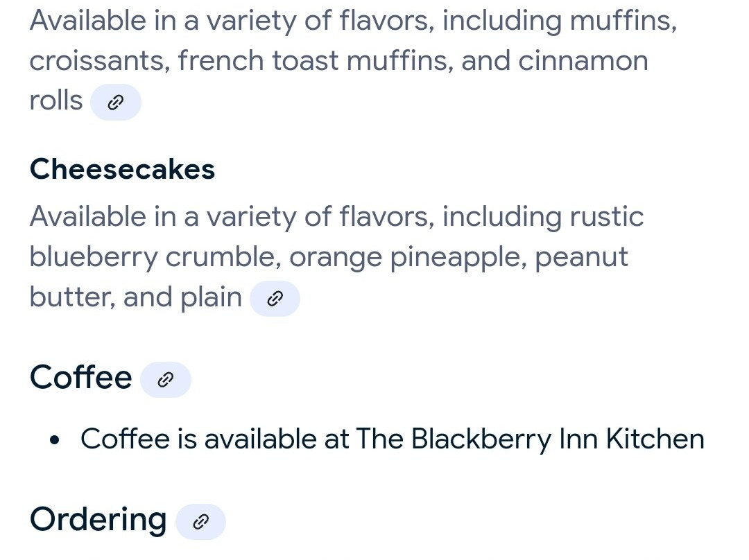The image size is (749, 560).
Task: Click 'The Blackberry Inn Kitchen' text
Action: point(531,439)
